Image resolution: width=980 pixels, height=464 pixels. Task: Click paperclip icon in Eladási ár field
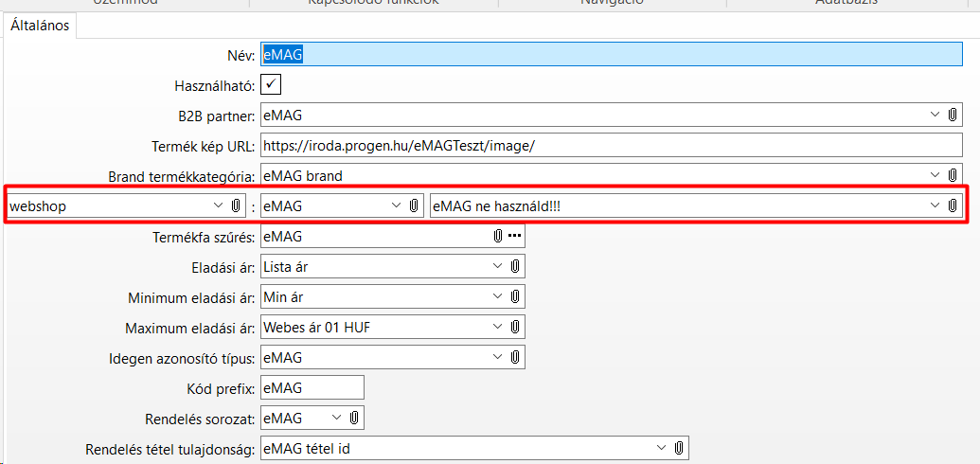[x=515, y=266]
